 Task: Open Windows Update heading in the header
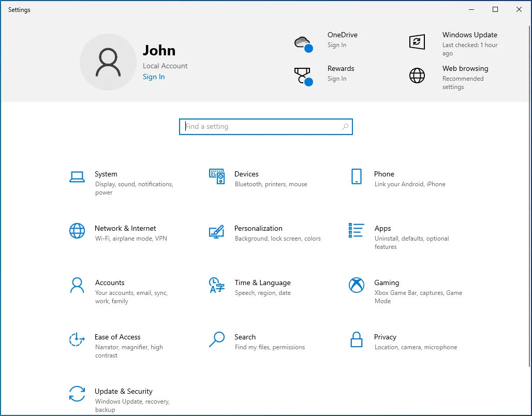click(469, 35)
